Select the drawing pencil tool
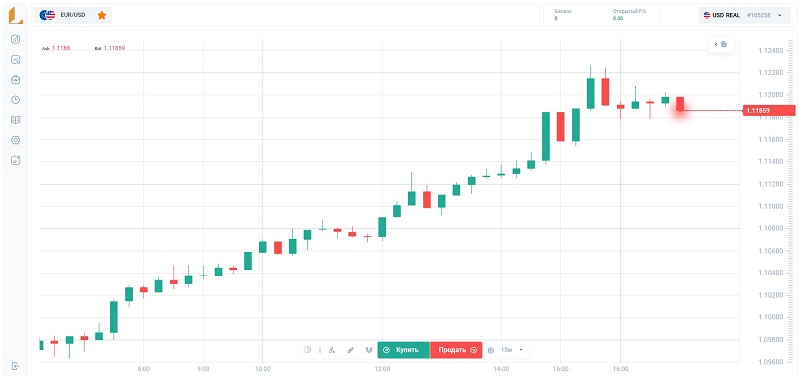800x377 pixels. tap(351, 350)
